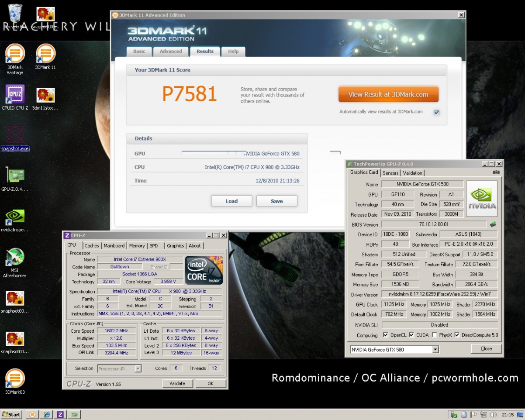Image resolution: width=525 pixels, height=420 pixels.
Task: Click the CPU-Z taskbar button
Action: [60, 414]
